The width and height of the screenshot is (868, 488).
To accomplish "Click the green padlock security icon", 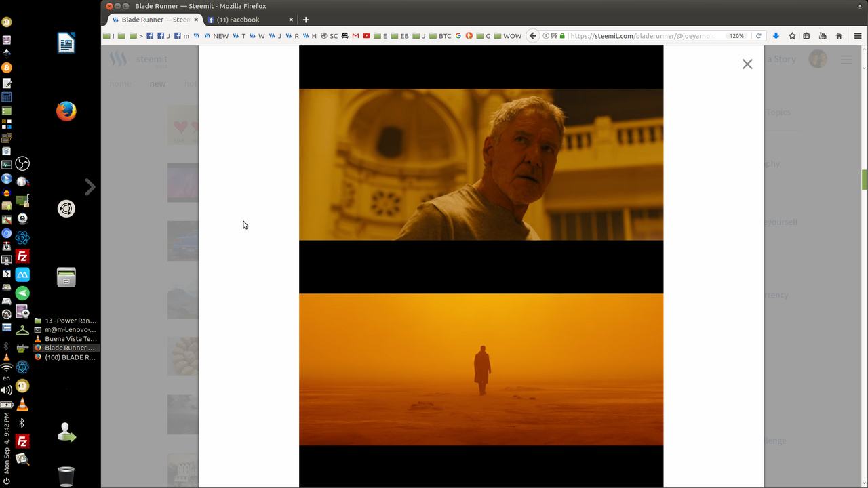I will pyautogui.click(x=562, y=35).
